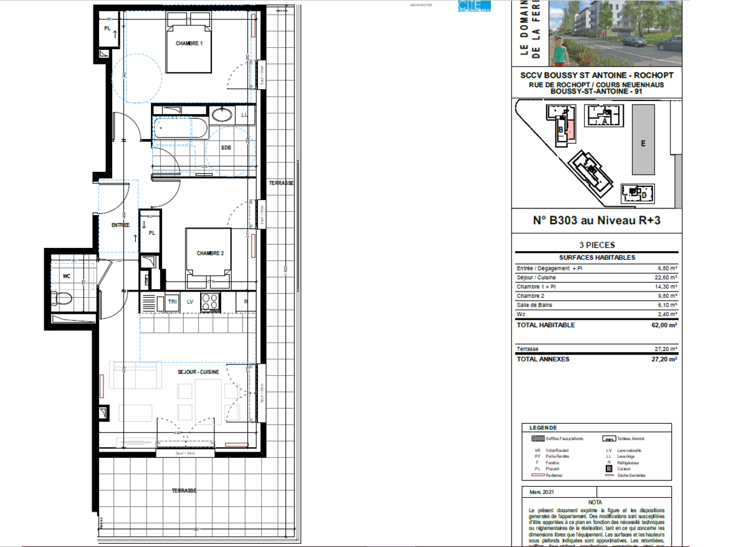Click the 3 PIECES heading

click(597, 245)
